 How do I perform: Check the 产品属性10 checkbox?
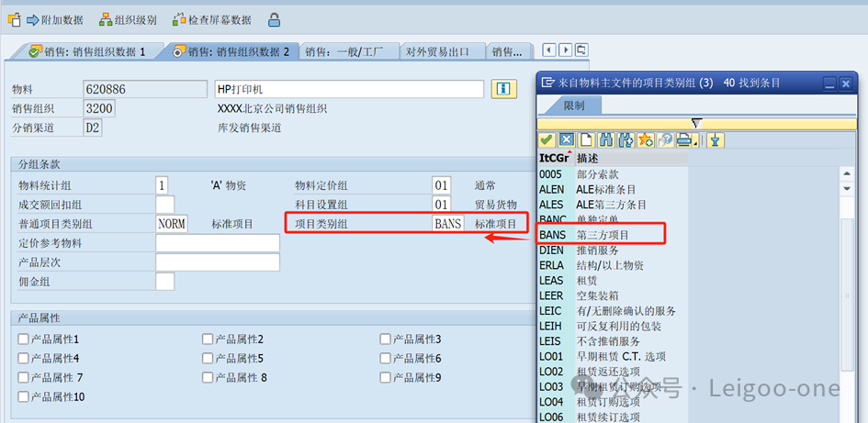pyautogui.click(x=23, y=397)
